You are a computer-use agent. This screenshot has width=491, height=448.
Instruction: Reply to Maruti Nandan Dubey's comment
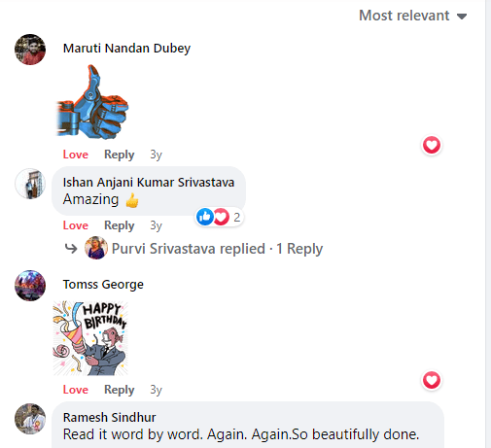click(x=120, y=155)
